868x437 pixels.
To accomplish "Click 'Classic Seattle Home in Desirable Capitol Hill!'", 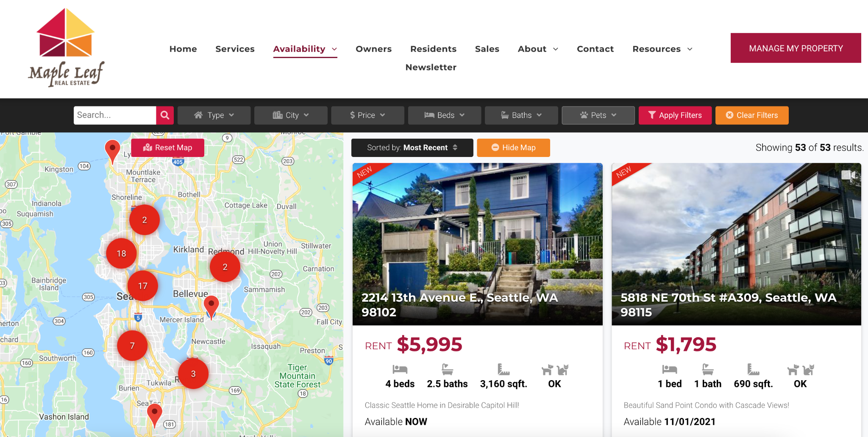I will (x=442, y=405).
